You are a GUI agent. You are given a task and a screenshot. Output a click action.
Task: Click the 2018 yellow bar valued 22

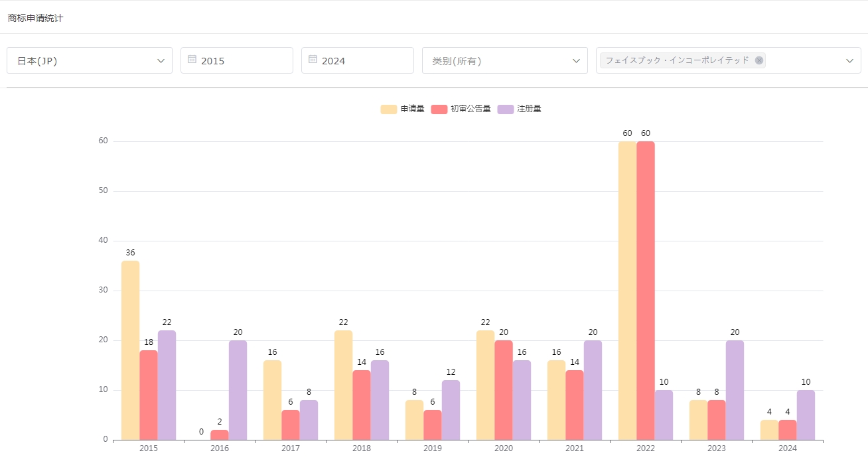click(343, 385)
